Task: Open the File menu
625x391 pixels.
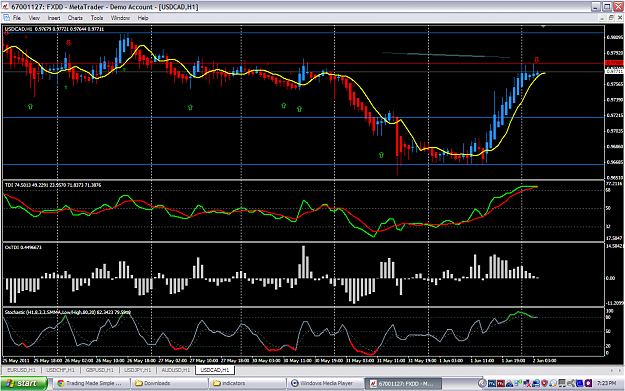Action: tap(16, 18)
